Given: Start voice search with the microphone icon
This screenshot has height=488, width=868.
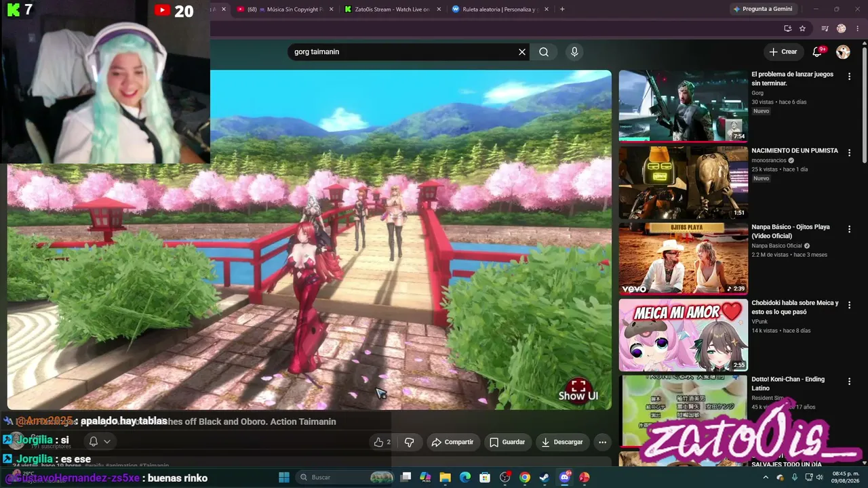Looking at the screenshot, I should click(574, 52).
